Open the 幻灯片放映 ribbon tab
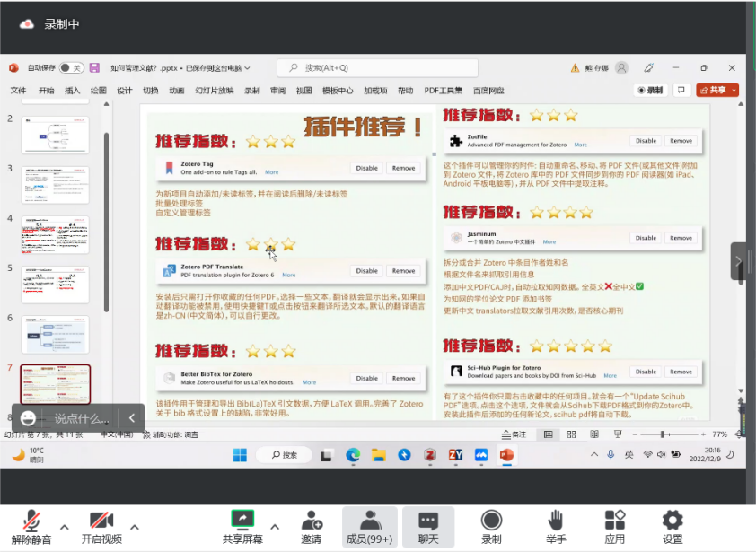Image resolution: width=756 pixels, height=552 pixels. point(215,91)
